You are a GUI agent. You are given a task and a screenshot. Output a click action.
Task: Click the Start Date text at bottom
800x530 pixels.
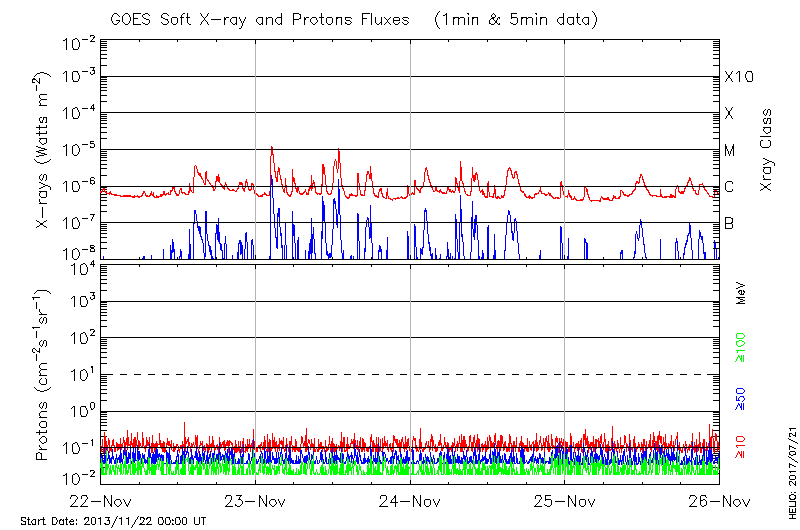point(114,521)
